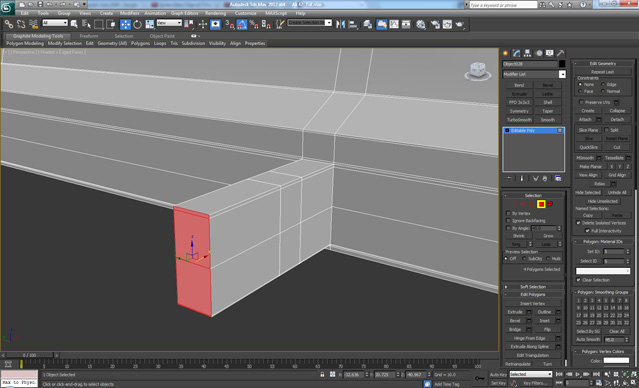Screen dimensions: 639x388
Task: Click Configure Modifier Sets icon
Action: pyautogui.click(x=558, y=179)
